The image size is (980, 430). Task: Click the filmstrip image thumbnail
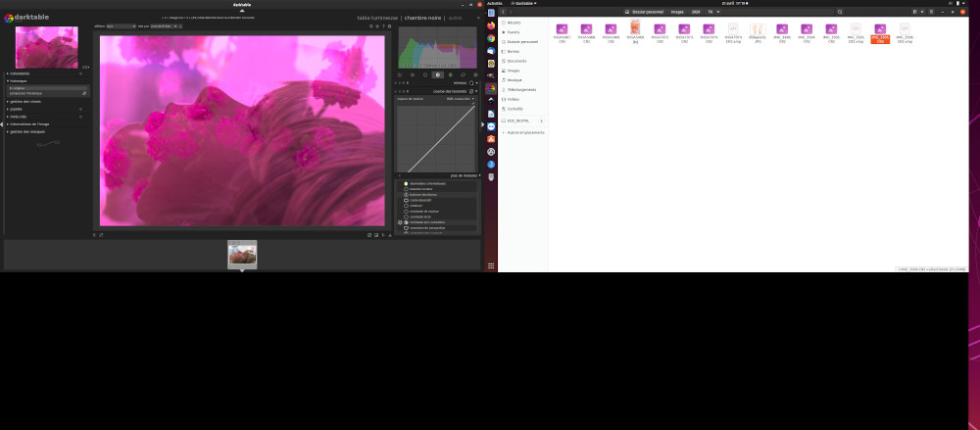pos(242,255)
